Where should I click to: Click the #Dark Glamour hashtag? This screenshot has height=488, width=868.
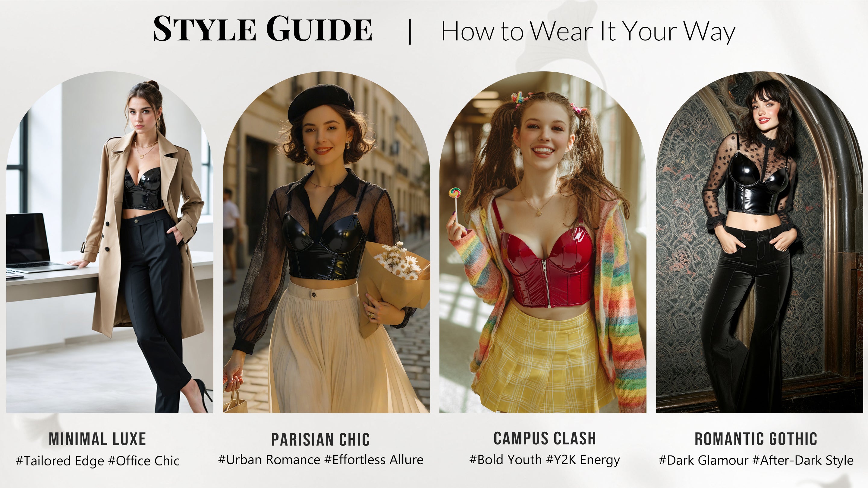pos(703,460)
